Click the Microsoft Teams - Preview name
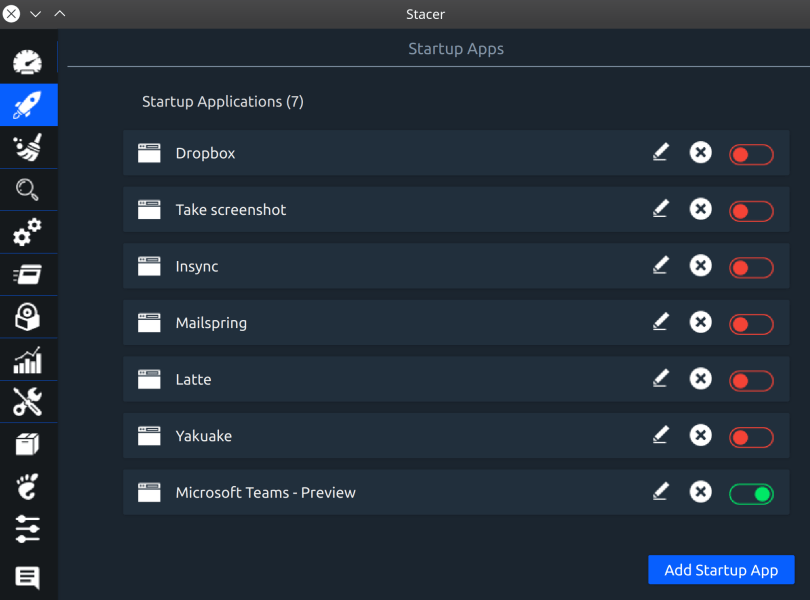This screenshot has width=810, height=600. coord(266,493)
